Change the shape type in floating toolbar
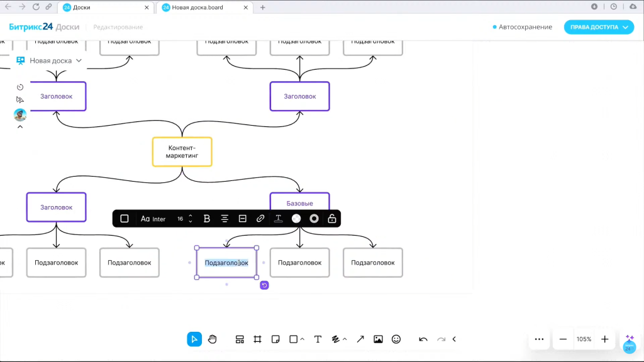644x362 pixels. 125,219
